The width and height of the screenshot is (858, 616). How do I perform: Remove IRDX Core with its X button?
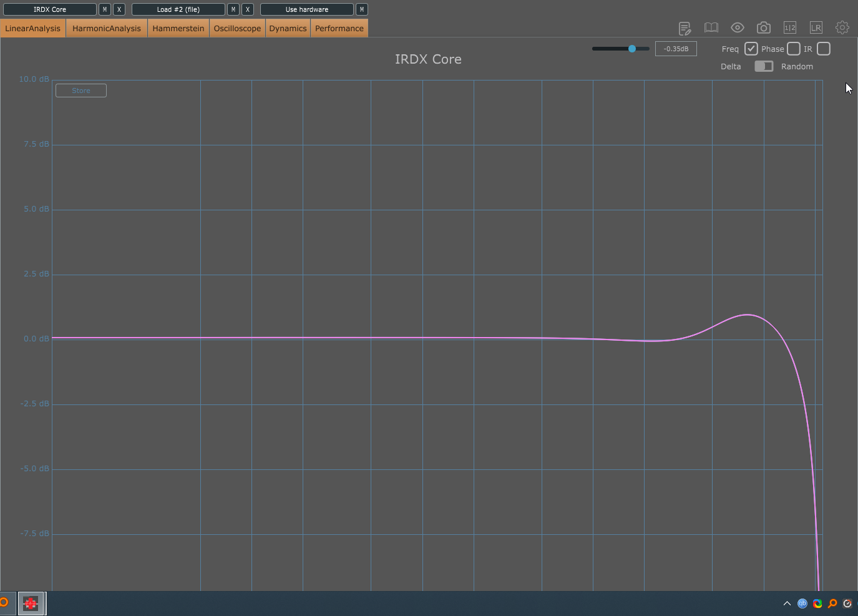(x=119, y=9)
